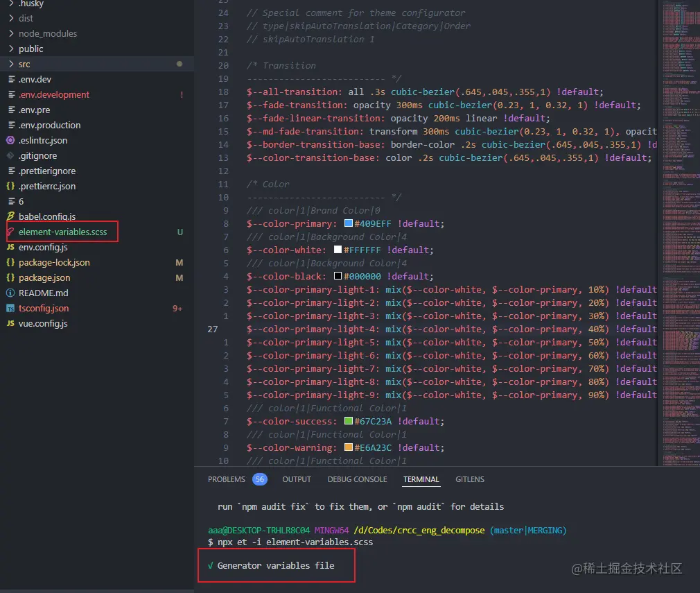Click the /* Transition comment line

[281, 66]
